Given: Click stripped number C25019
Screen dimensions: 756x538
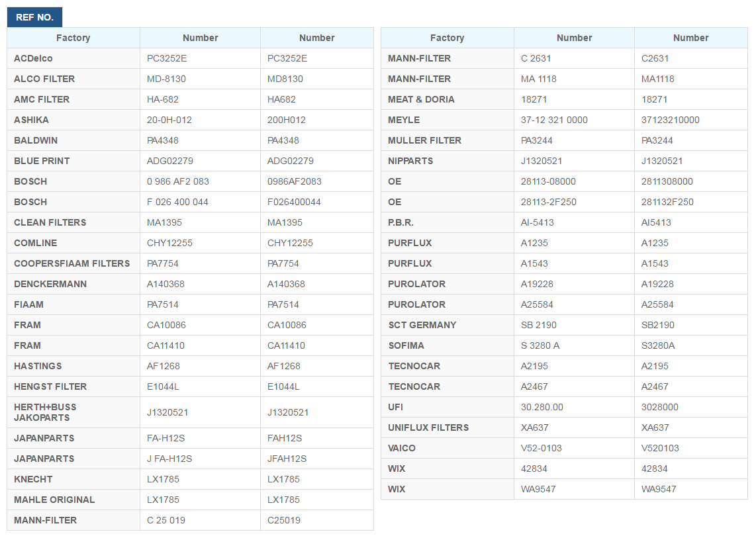Looking at the screenshot, I should click(x=284, y=521).
